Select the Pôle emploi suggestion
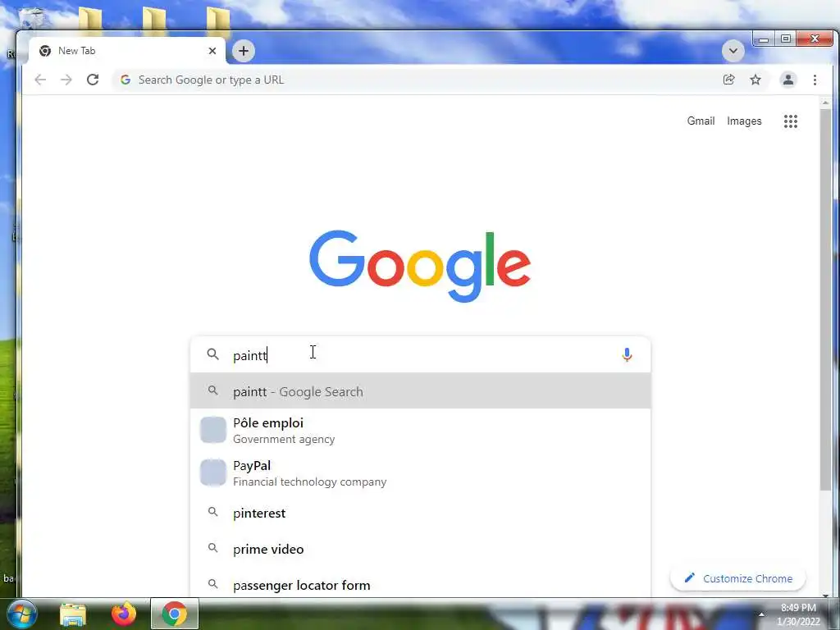 [x=421, y=430]
